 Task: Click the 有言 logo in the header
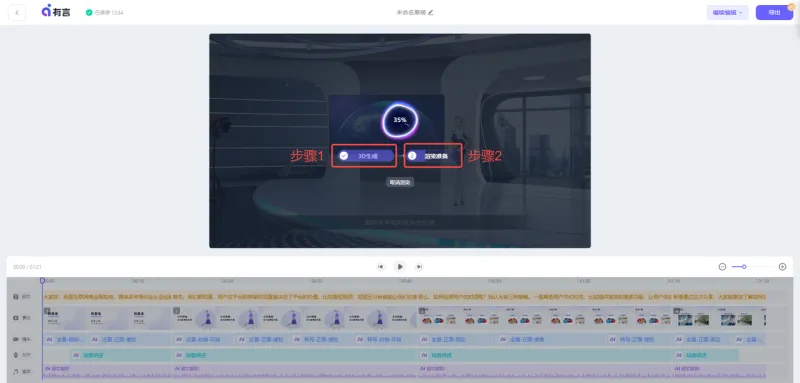tap(56, 12)
